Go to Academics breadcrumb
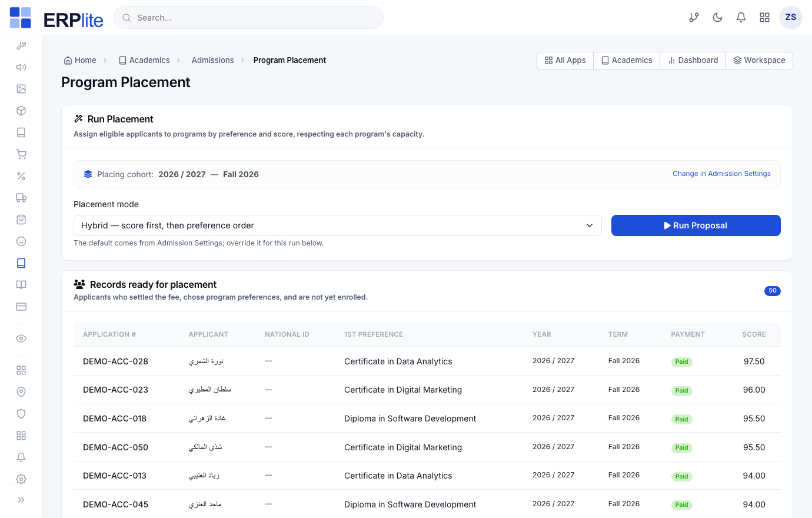 (x=144, y=60)
